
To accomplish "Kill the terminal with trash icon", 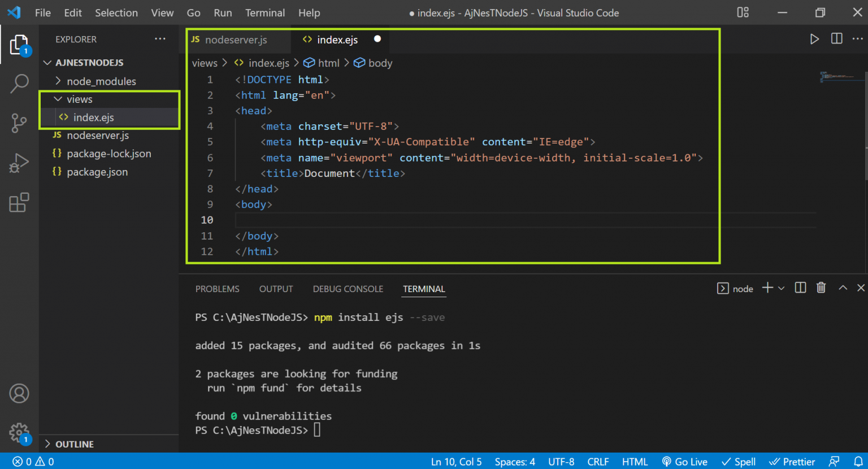I will point(821,288).
